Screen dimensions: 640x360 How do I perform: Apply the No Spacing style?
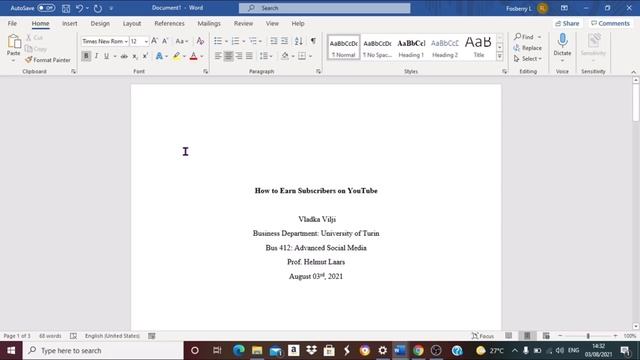tap(377, 48)
